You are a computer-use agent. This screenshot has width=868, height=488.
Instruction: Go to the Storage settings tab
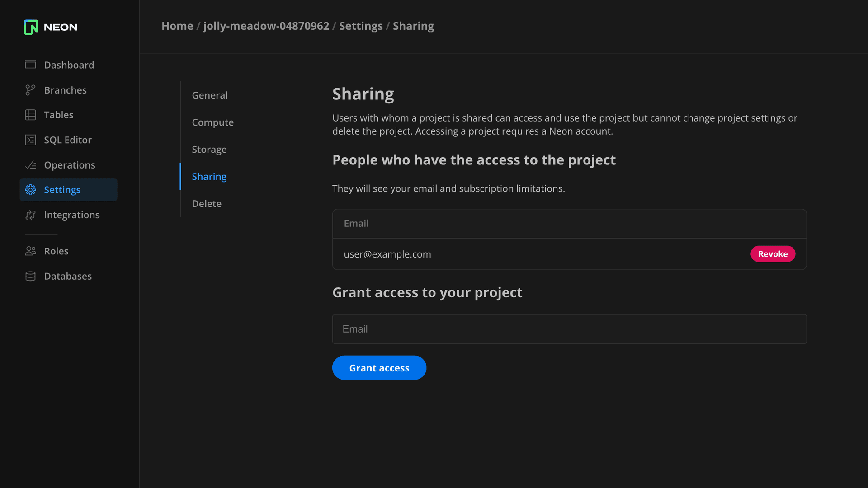coord(209,150)
